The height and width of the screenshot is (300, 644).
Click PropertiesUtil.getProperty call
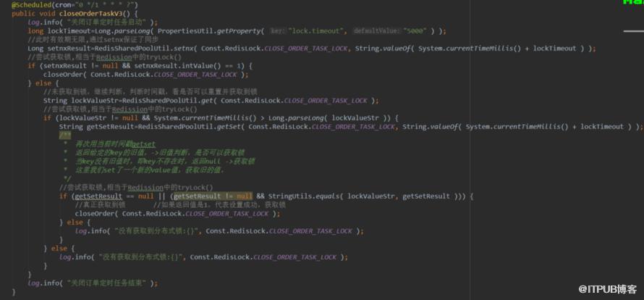pyautogui.click(x=210, y=31)
